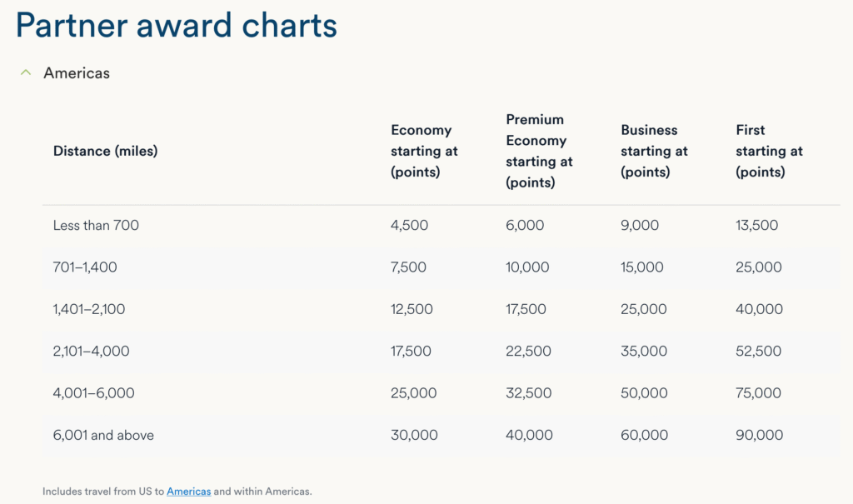Click the First starting at column header
This screenshot has width=853, height=504.
pos(768,151)
